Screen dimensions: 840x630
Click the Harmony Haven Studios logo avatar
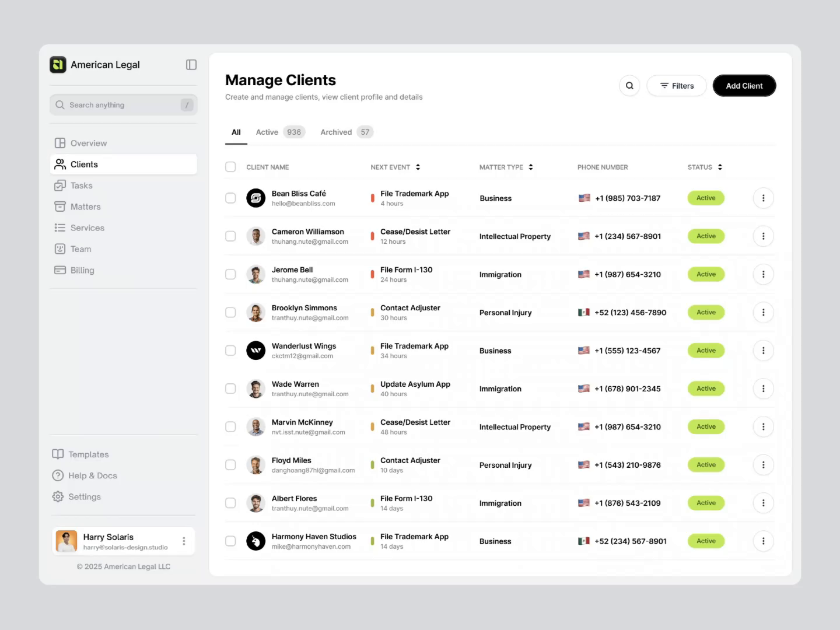point(256,541)
